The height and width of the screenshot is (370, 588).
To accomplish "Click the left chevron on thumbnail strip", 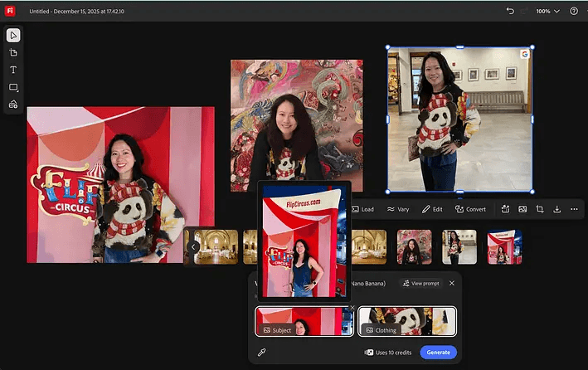I will (x=193, y=247).
